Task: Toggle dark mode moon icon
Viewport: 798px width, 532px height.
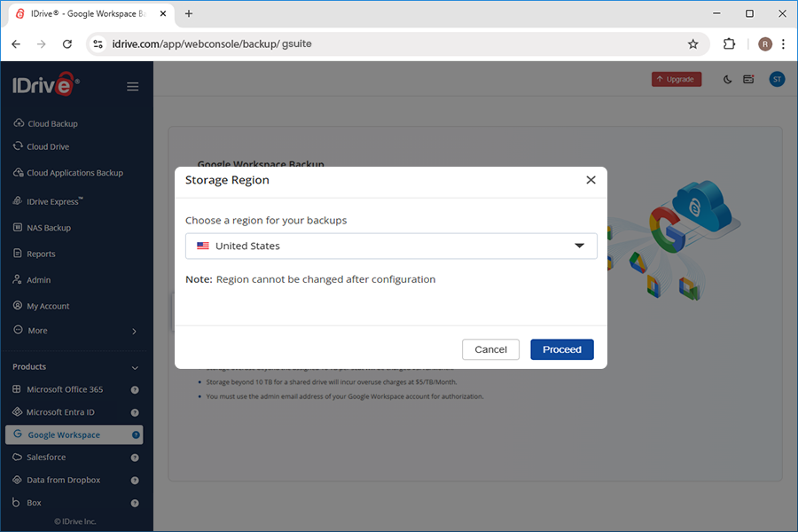Action: point(727,80)
